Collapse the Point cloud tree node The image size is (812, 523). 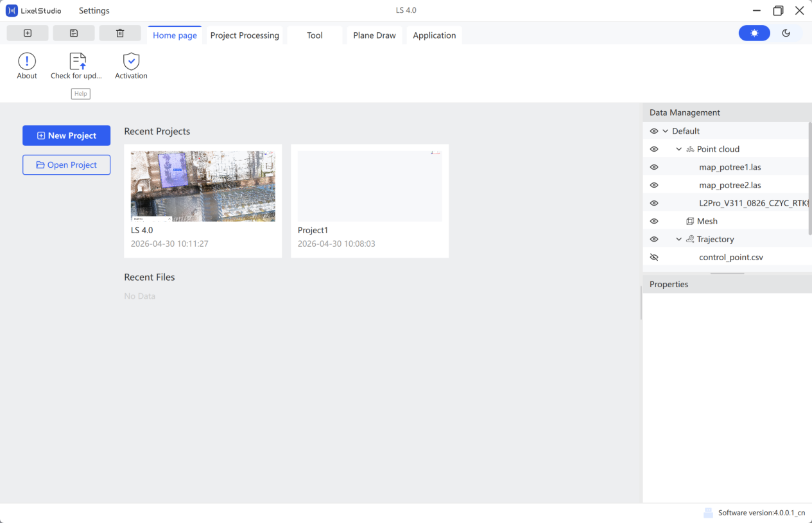[679, 149]
